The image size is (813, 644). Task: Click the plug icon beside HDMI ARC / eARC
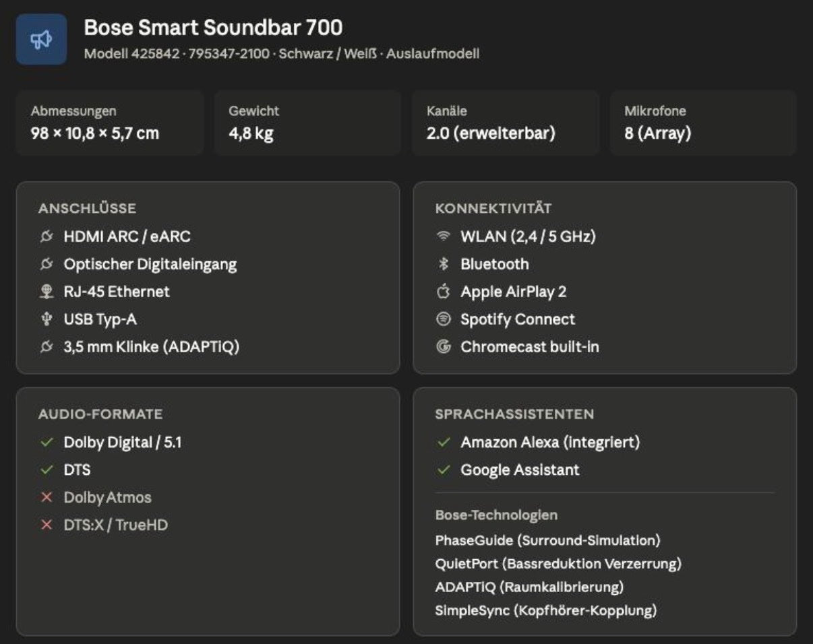[47, 236]
